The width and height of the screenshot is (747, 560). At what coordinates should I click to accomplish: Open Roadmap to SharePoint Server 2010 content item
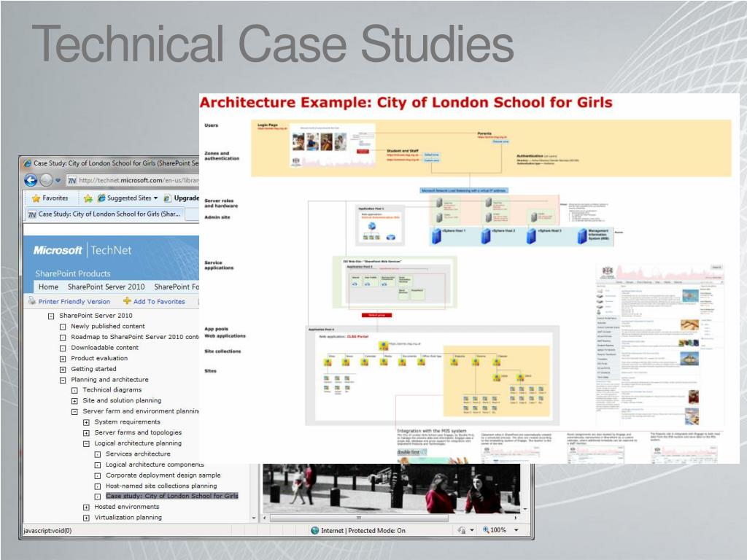coord(135,337)
